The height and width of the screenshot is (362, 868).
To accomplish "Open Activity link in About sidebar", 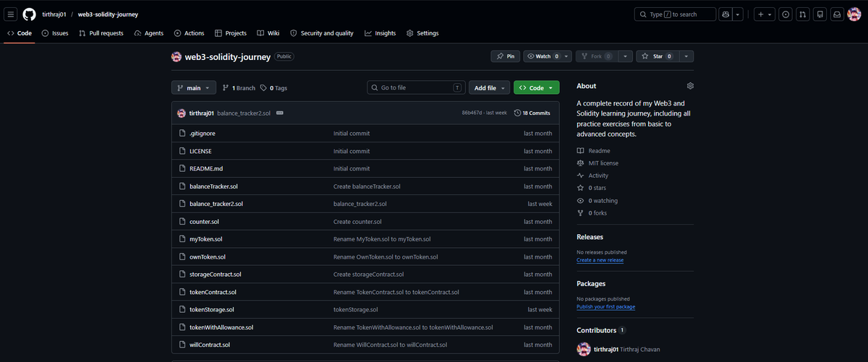I will point(592,176).
